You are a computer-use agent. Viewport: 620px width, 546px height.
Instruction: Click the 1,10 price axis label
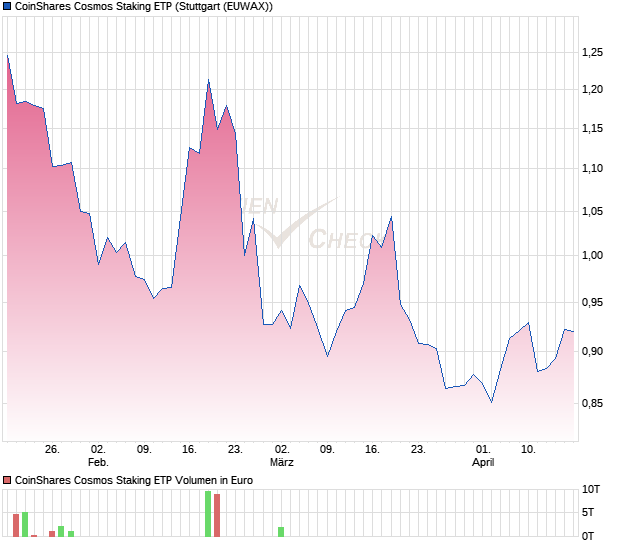(x=592, y=168)
